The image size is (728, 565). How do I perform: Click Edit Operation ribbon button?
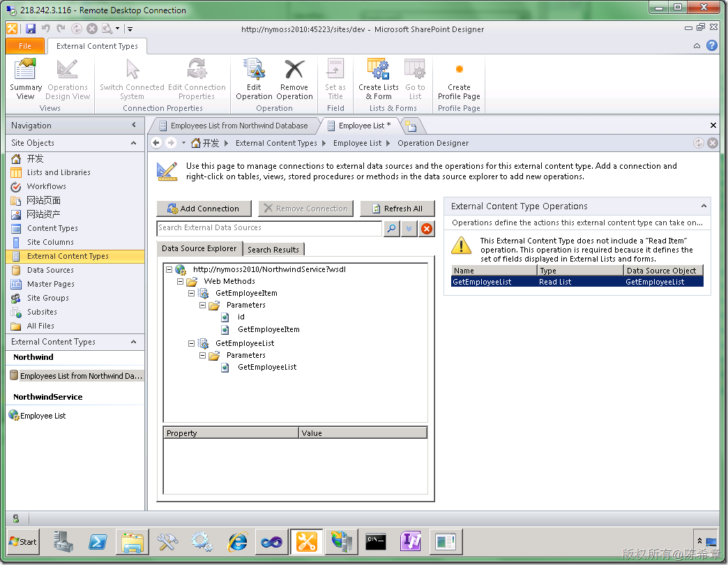pyautogui.click(x=254, y=79)
